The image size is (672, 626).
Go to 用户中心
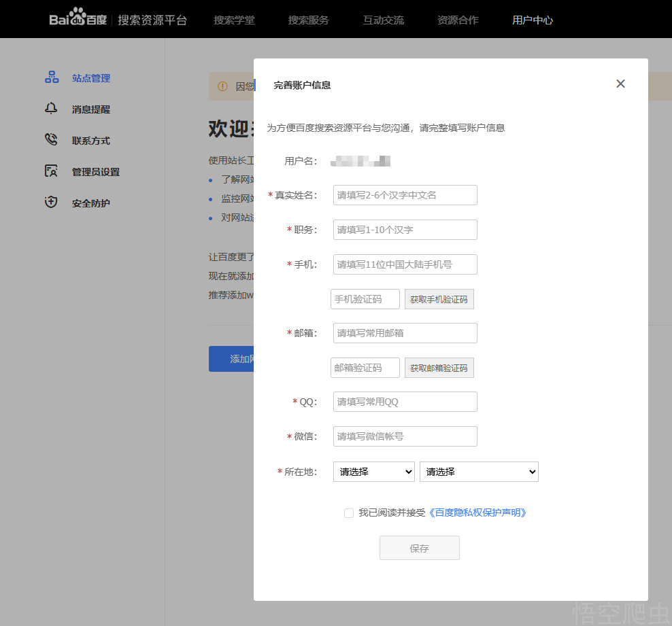click(533, 20)
